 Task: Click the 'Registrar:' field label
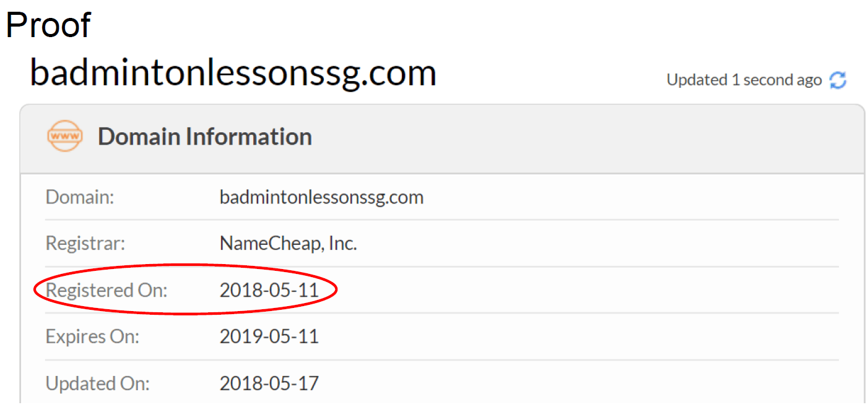point(85,243)
